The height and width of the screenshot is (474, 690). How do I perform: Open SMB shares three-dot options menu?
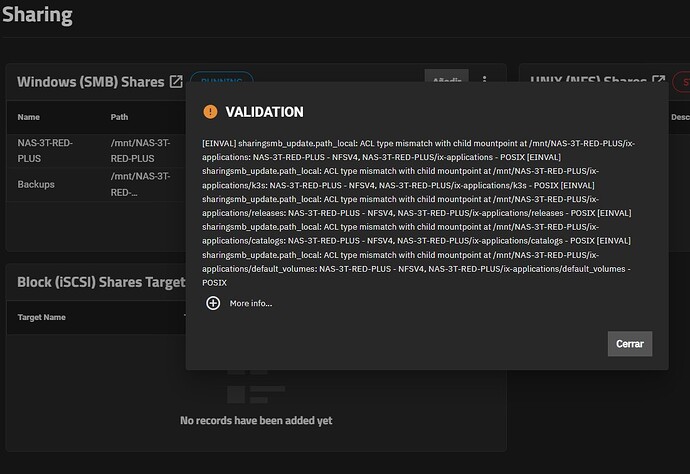tap(485, 81)
